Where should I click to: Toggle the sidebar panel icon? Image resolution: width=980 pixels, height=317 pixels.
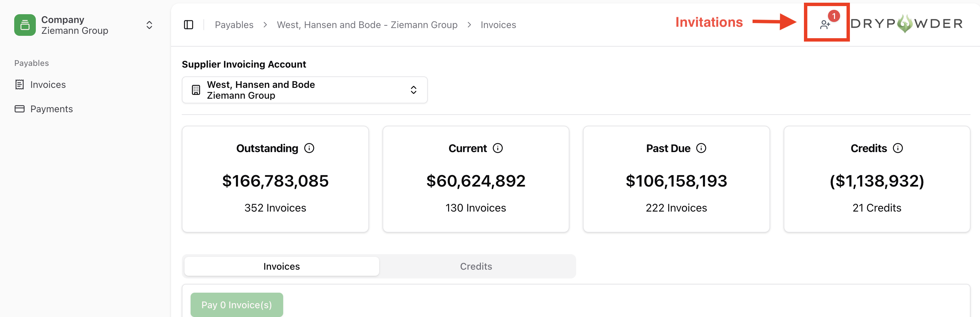coord(188,25)
